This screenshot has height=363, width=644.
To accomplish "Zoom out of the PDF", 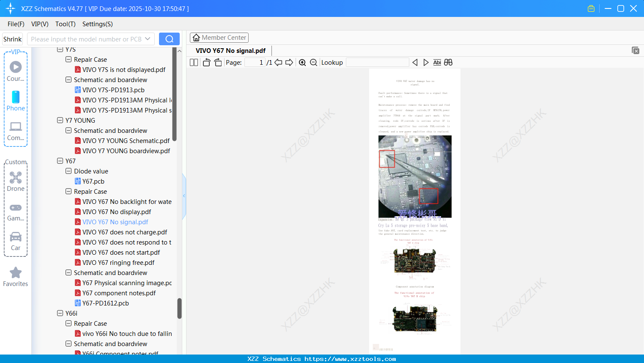I will tap(314, 63).
